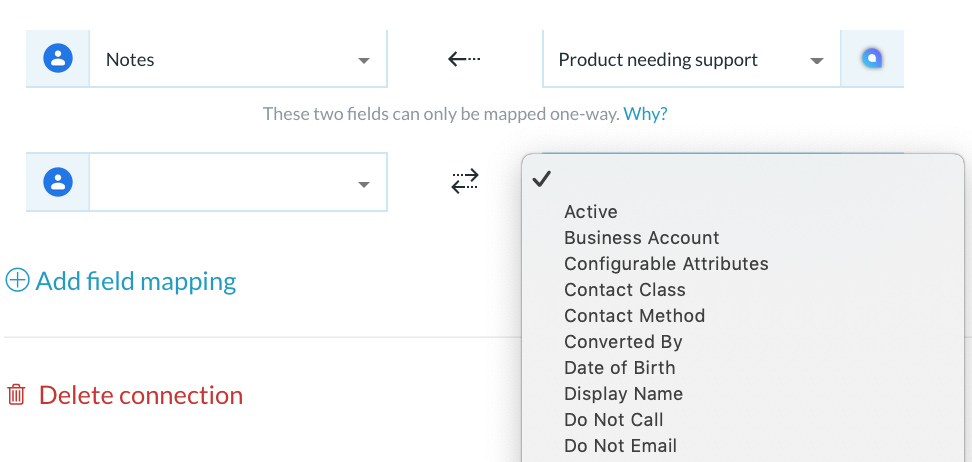This screenshot has width=972, height=462.
Task: Choose Active from the dropdown list
Action: click(x=591, y=212)
